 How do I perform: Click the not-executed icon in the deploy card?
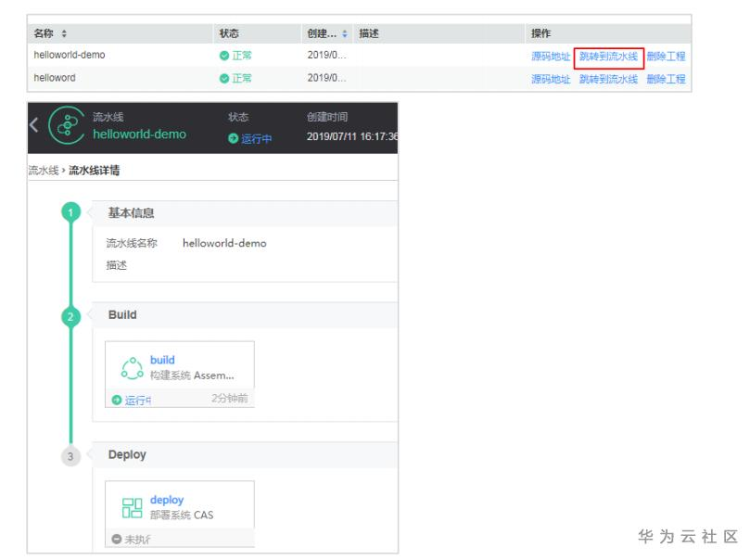[116, 539]
